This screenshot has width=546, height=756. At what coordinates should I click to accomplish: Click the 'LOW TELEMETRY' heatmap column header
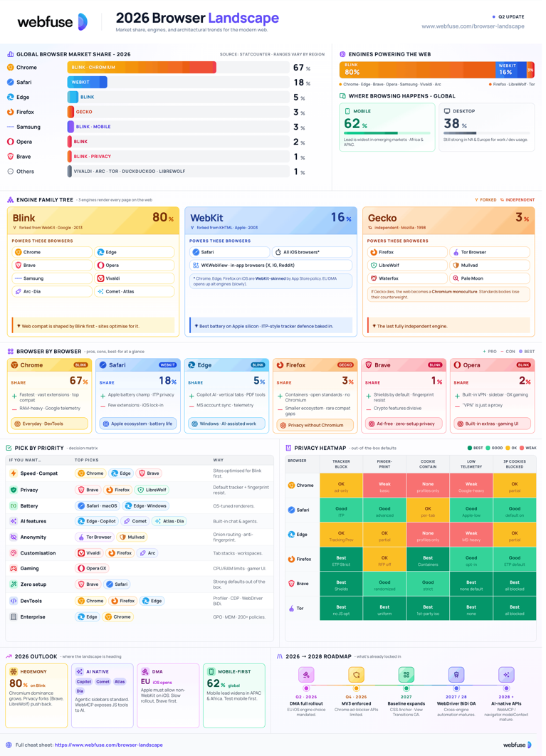tap(471, 464)
